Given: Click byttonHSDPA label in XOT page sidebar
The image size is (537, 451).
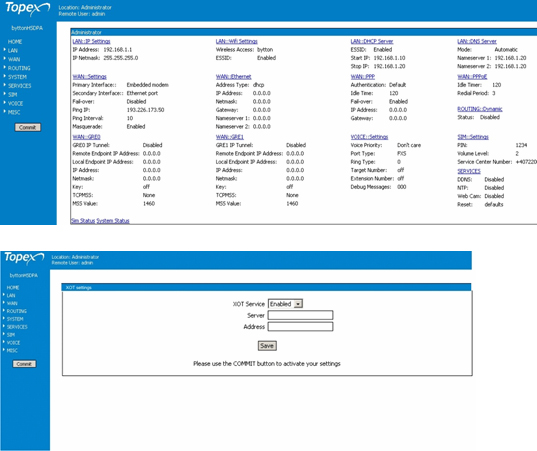Looking at the screenshot, I should [24, 275].
